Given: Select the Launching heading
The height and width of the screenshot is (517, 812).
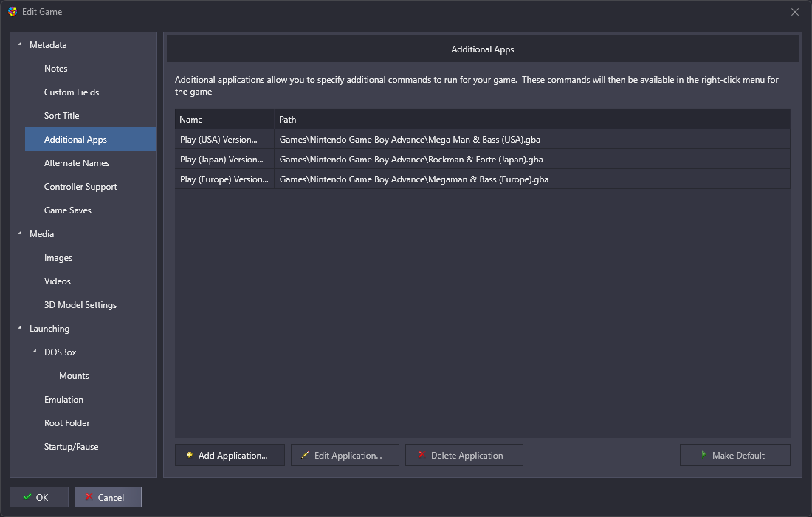Looking at the screenshot, I should [49, 329].
